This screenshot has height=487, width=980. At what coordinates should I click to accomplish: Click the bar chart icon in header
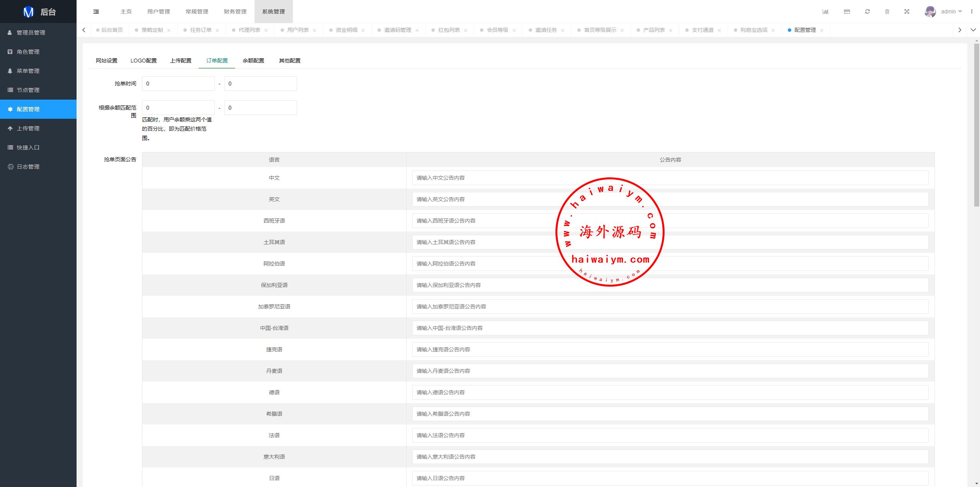[x=825, y=11]
